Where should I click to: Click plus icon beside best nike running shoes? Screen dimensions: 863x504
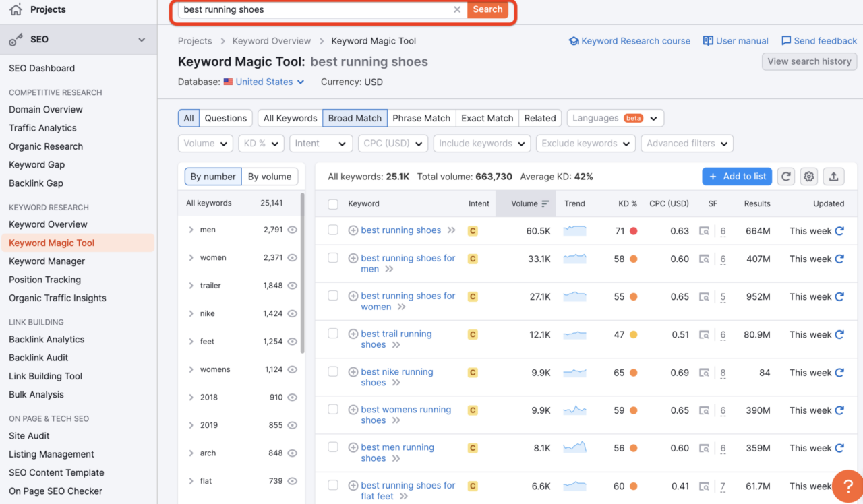pyautogui.click(x=353, y=372)
